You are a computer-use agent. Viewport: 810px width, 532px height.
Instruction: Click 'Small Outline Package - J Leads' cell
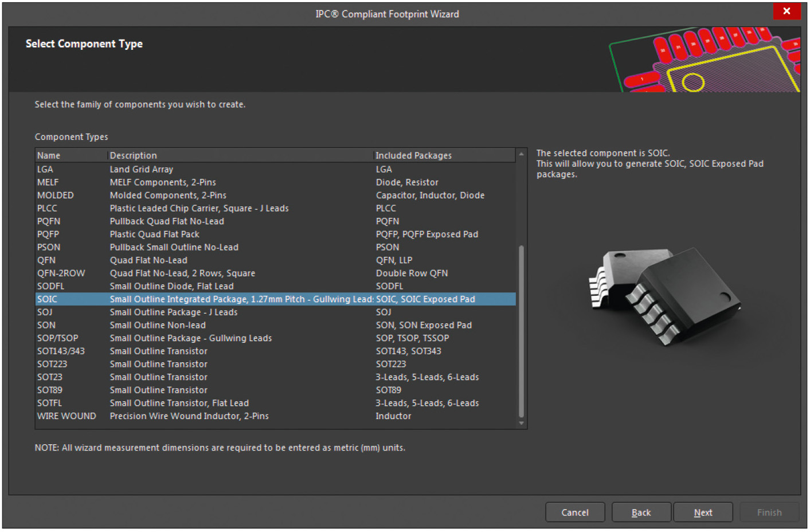click(173, 312)
